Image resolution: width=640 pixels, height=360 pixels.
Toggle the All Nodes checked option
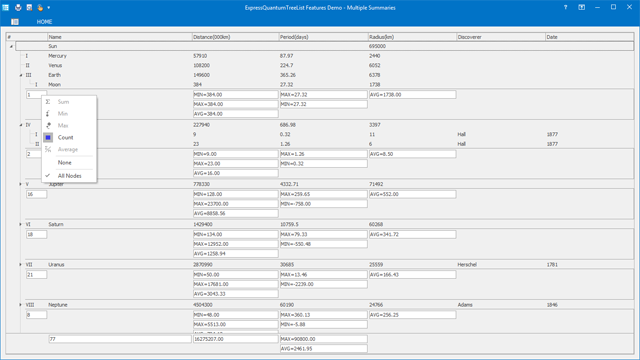[x=69, y=176]
